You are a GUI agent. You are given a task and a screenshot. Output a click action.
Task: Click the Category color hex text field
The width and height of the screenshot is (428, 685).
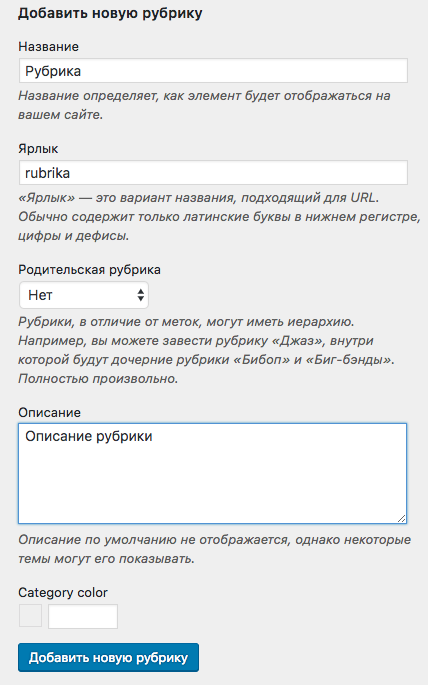[x=83, y=616]
